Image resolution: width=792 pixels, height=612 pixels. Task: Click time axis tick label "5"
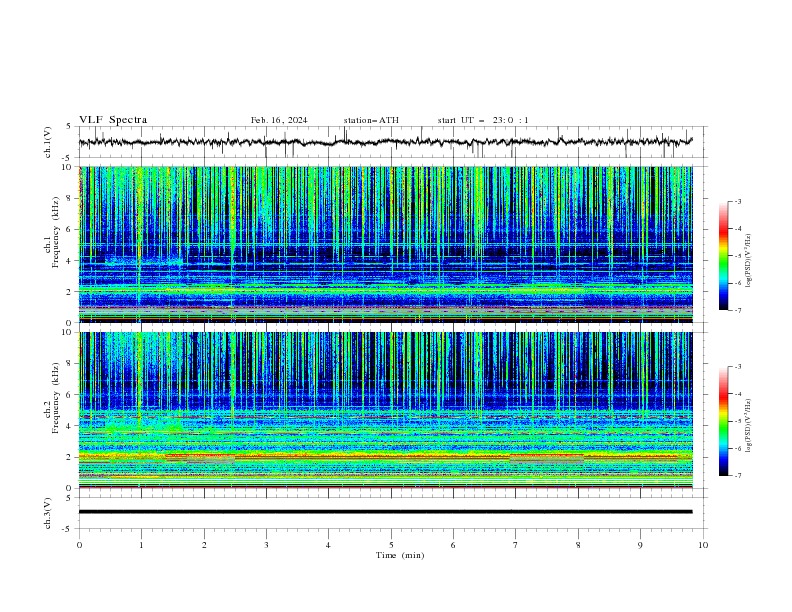pos(391,545)
